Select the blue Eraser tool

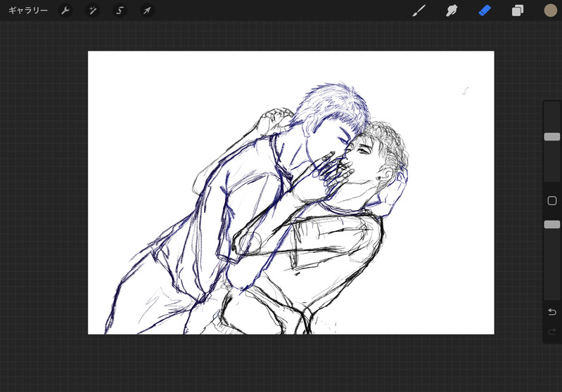click(x=485, y=11)
